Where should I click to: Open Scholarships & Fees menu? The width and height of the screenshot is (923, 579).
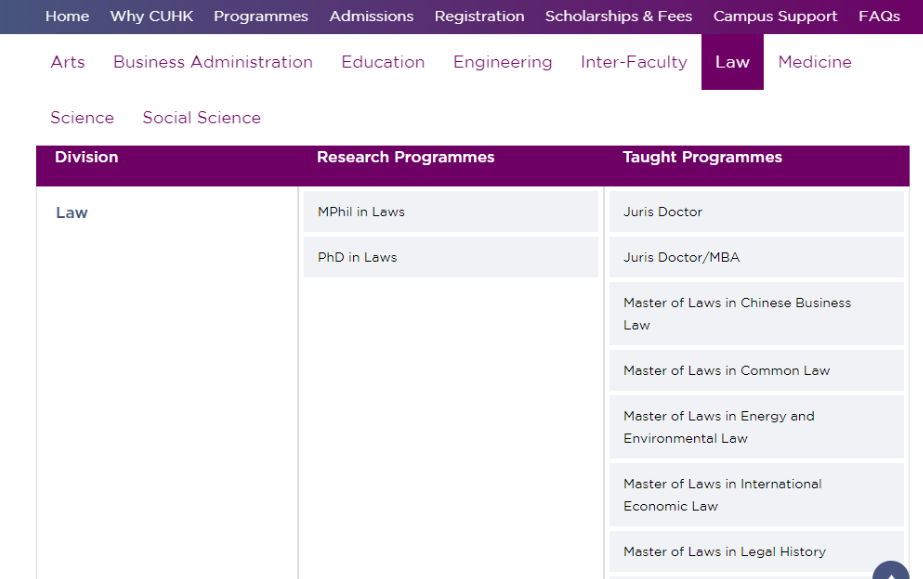pyautogui.click(x=618, y=16)
